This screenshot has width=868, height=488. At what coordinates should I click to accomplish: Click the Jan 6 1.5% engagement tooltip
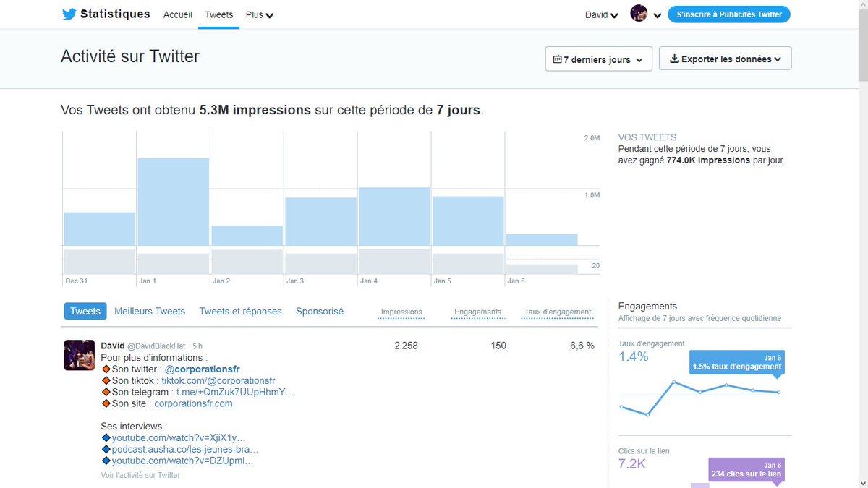736,362
